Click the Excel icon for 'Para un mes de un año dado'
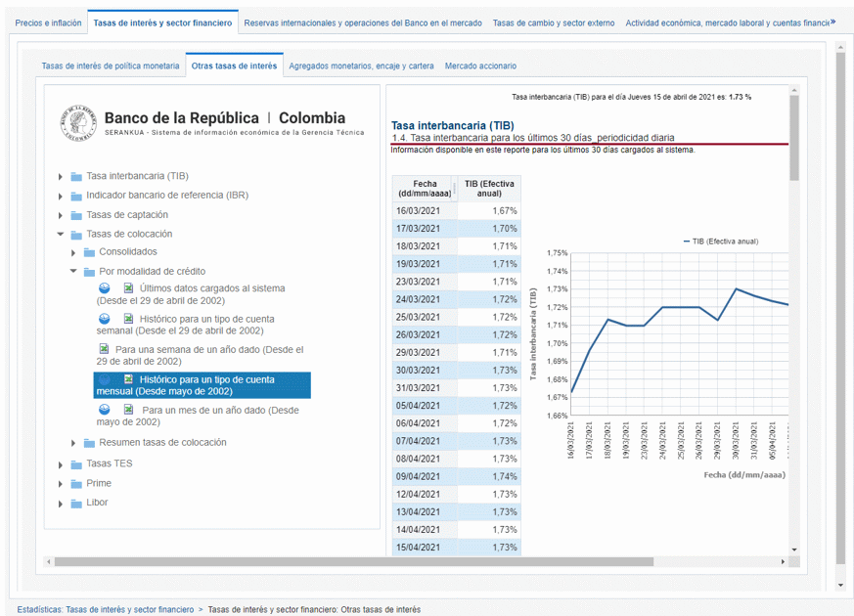The image size is (854, 616). click(128, 410)
